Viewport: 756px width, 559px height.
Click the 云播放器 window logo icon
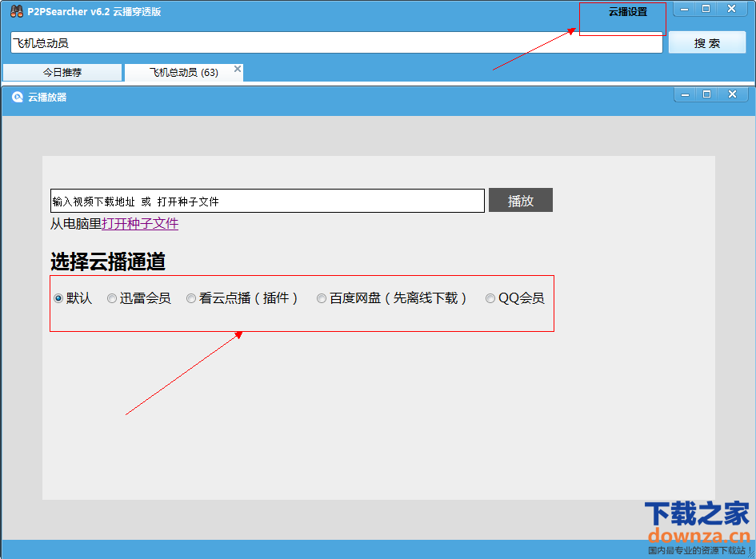click(x=18, y=97)
